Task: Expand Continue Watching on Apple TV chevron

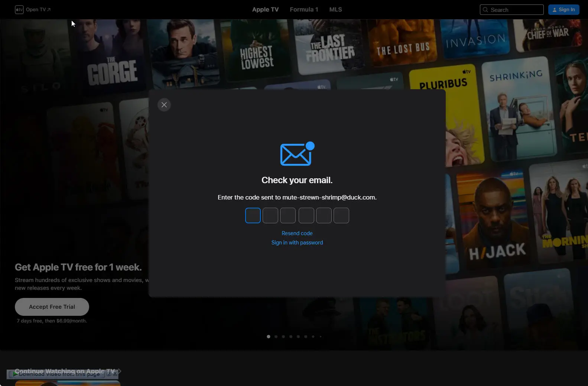Action: point(120,371)
